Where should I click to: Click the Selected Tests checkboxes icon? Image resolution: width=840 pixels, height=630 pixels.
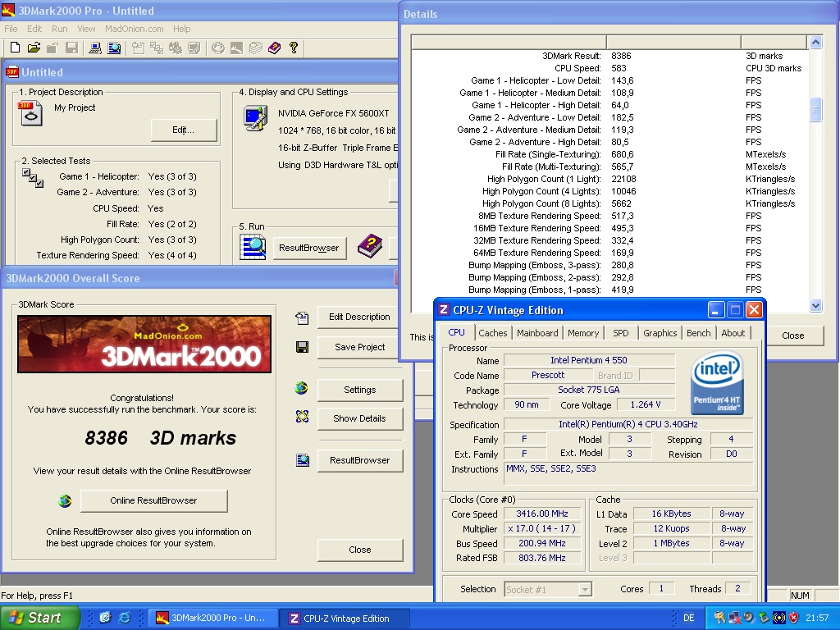pyautogui.click(x=33, y=178)
